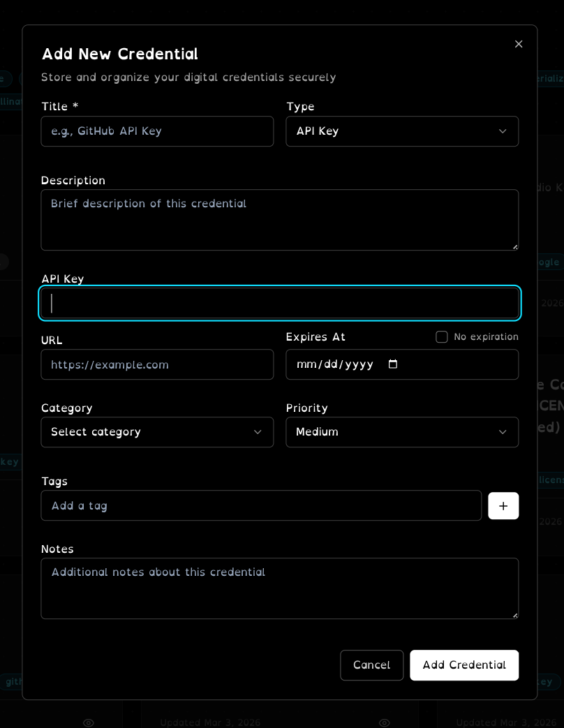
Task: Click the Notes textarea resize grip
Action: [x=515, y=616]
